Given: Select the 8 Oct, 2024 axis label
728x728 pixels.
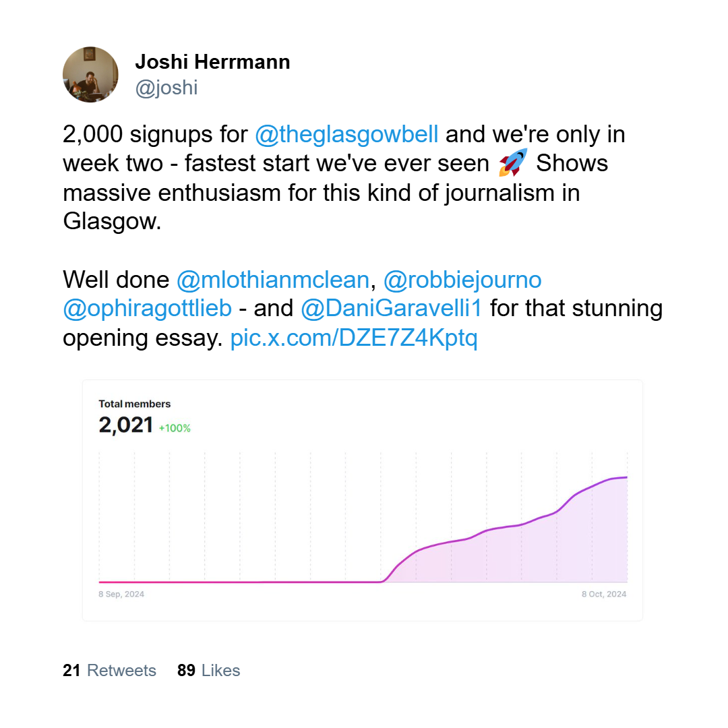Looking at the screenshot, I should coord(604,595).
